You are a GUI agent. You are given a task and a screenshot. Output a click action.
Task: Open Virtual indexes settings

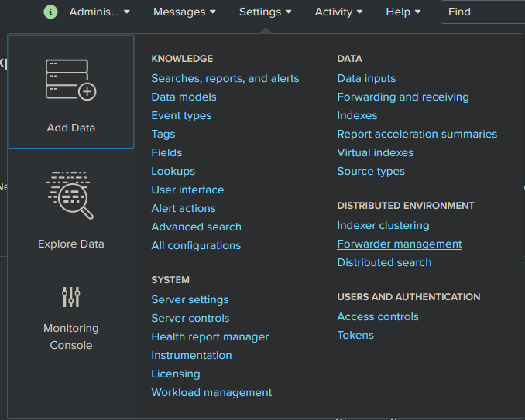376,152
